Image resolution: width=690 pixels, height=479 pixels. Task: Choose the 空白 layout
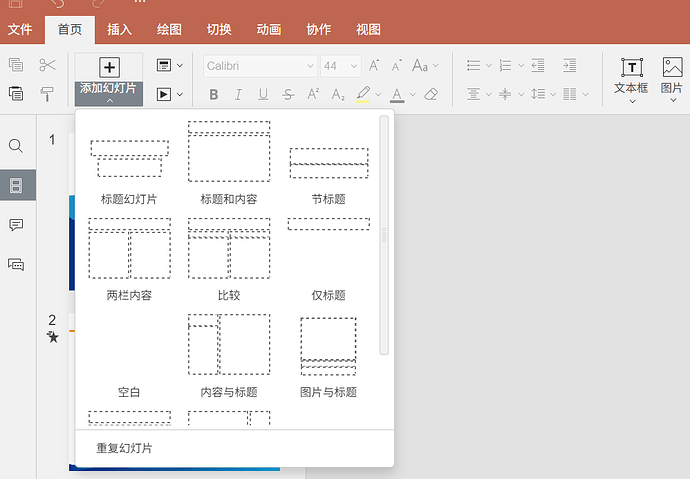click(129, 356)
